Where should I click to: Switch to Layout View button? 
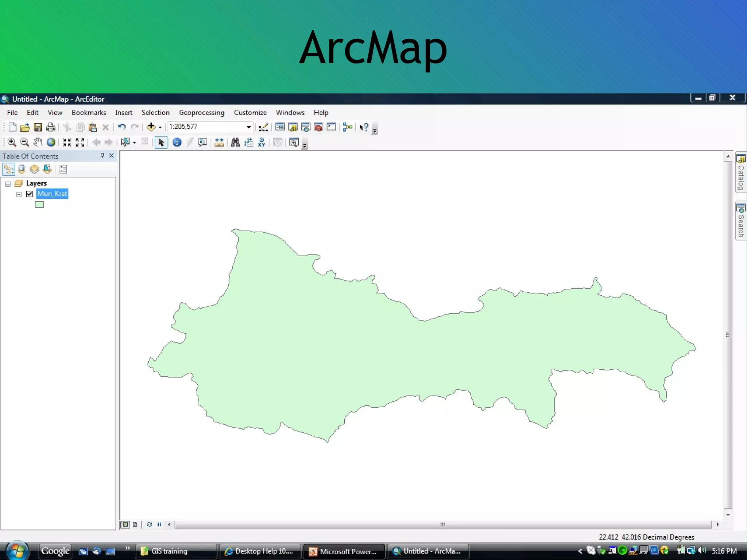pos(135,524)
